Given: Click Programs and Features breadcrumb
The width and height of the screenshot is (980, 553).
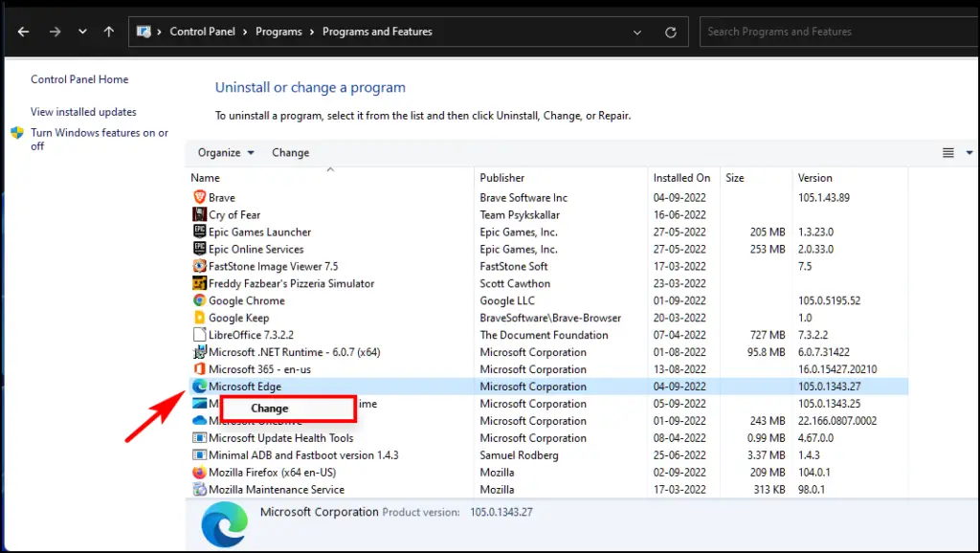Looking at the screenshot, I should click(377, 32).
